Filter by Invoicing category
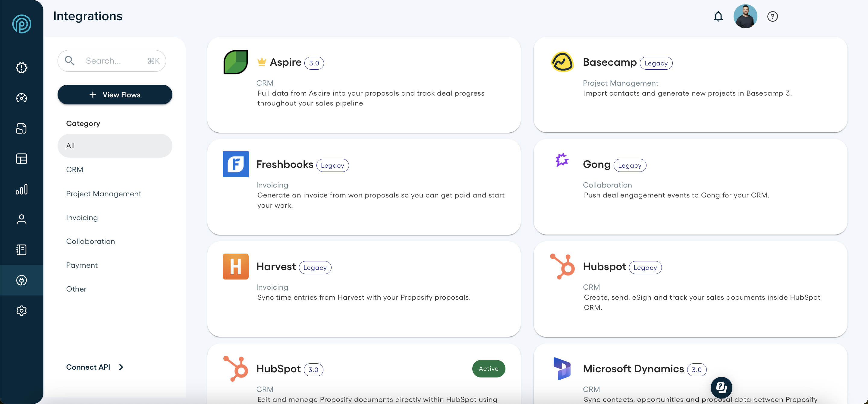This screenshot has width=868, height=404. click(82, 217)
